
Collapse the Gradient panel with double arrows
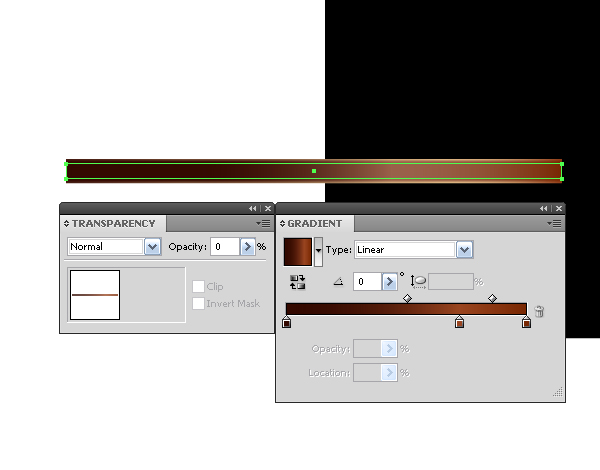[x=544, y=209]
